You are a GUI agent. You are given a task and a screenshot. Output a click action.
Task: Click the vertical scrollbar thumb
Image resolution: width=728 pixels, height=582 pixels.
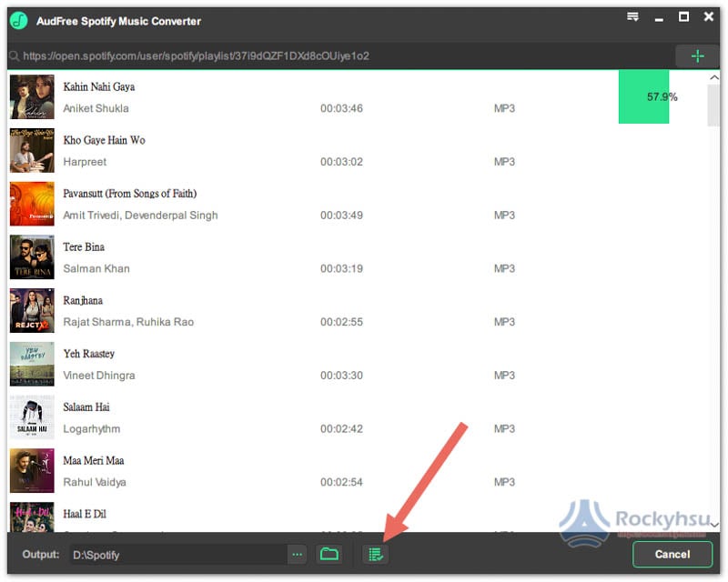(x=713, y=105)
